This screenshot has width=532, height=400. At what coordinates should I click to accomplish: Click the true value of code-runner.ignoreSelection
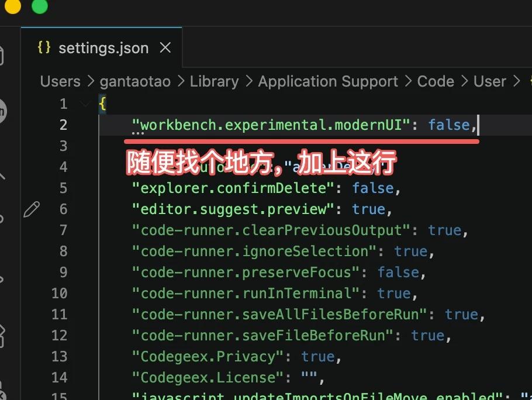pos(411,251)
